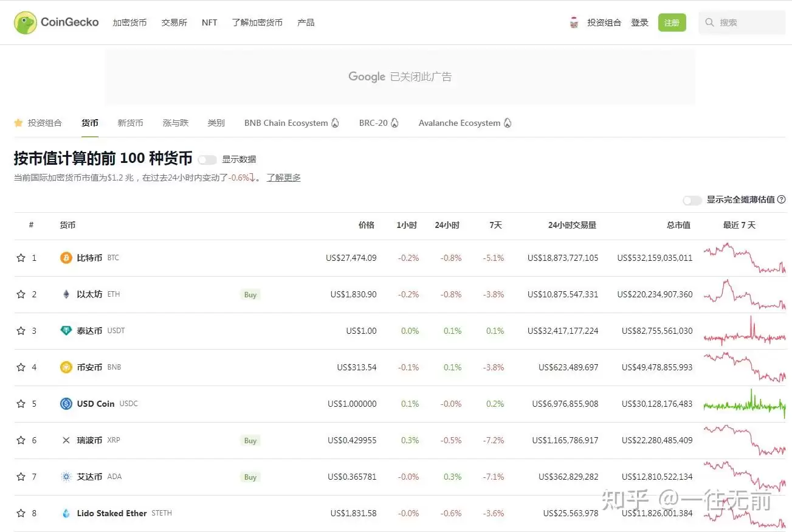Click the search magnifier icon

point(709,22)
